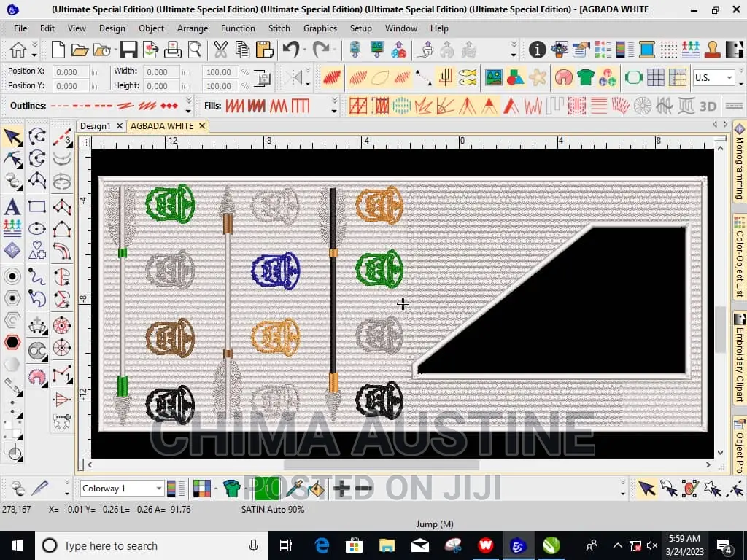This screenshot has height=560, width=747.
Task: Click the grid display icon
Action: point(656,77)
